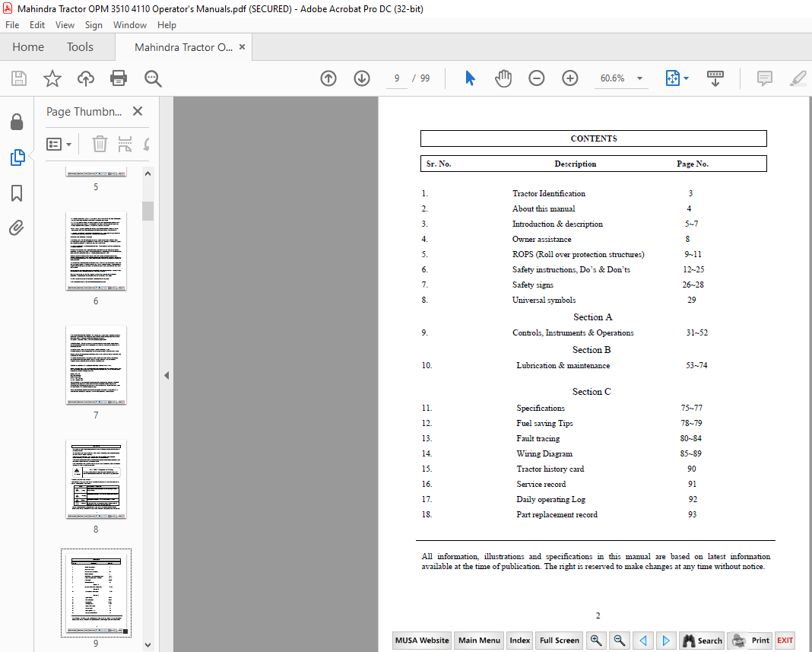
Task: Click the Main Menu button
Action: (x=479, y=640)
